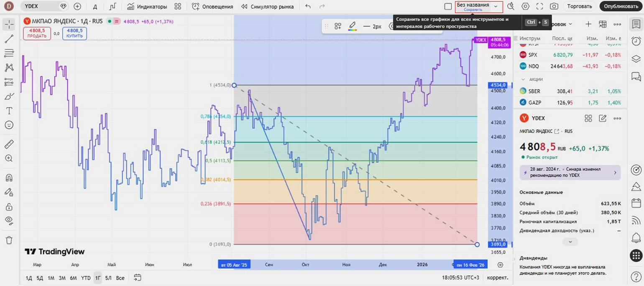This screenshot has height=286, width=644.
Task: Select the ruler measure tool
Action: click(x=9, y=145)
